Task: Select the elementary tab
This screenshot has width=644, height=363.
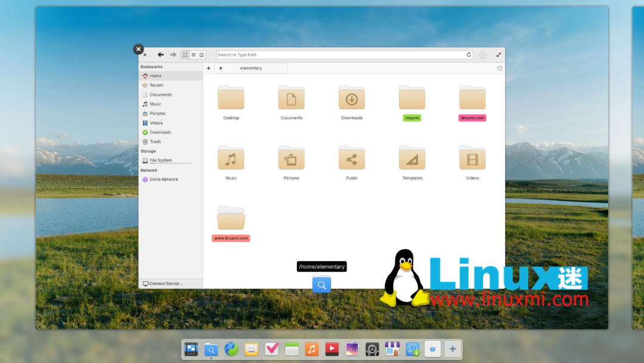Action: 251,68
